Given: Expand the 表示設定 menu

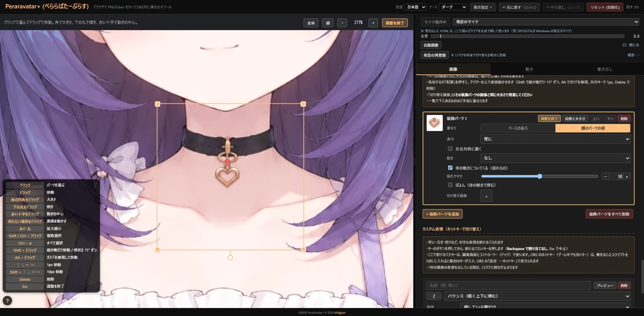Looking at the screenshot, I should [x=482, y=7].
